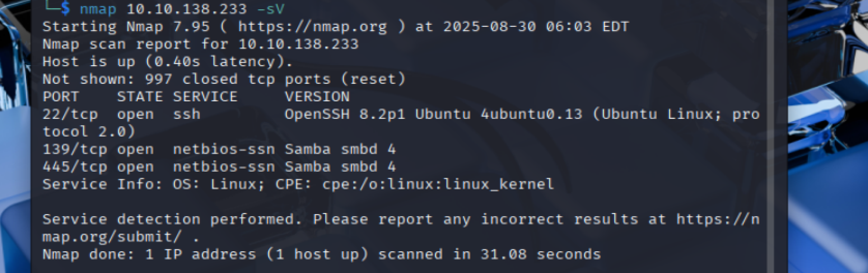868x273 pixels.
Task: Click the 445/tcp port entry
Action: point(74,167)
